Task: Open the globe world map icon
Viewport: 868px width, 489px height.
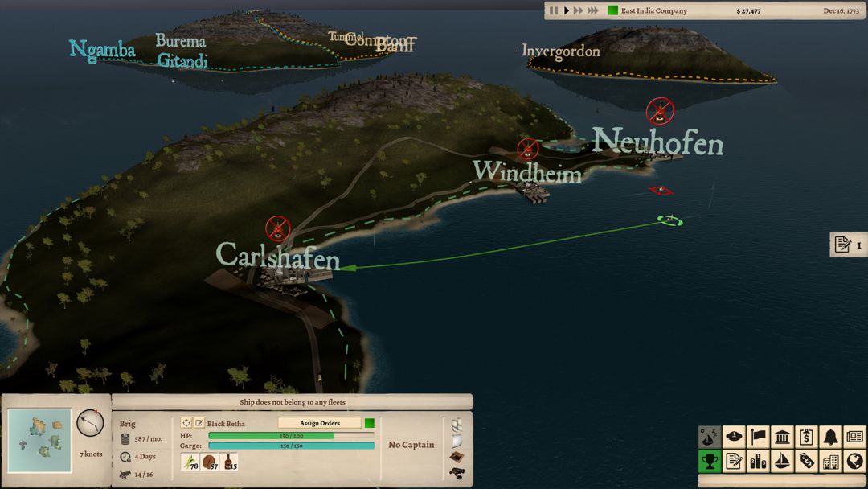Action: click(x=854, y=462)
